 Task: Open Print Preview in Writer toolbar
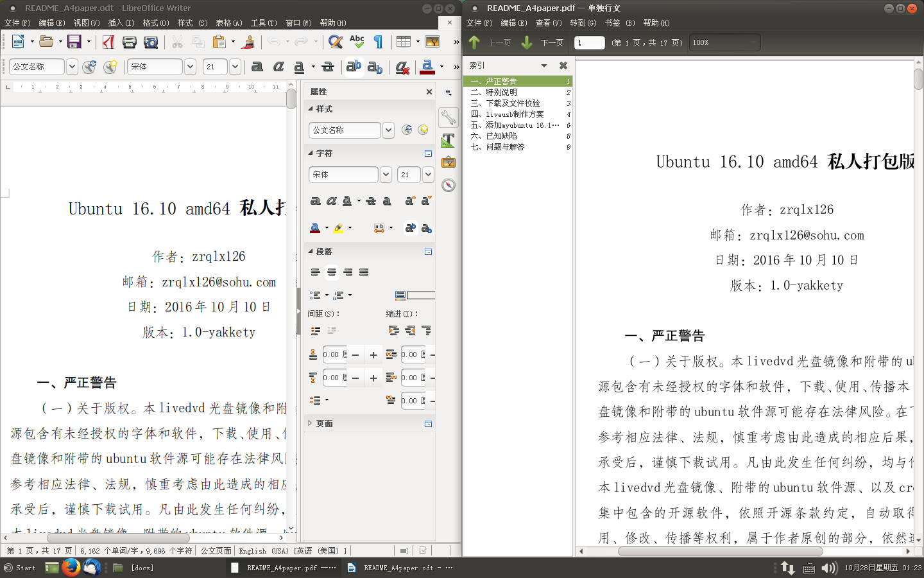[x=151, y=42]
